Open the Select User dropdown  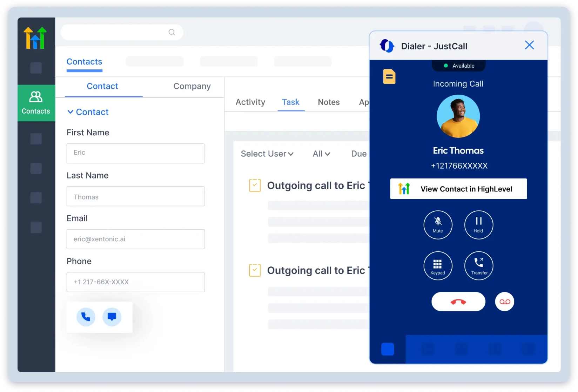coord(267,154)
